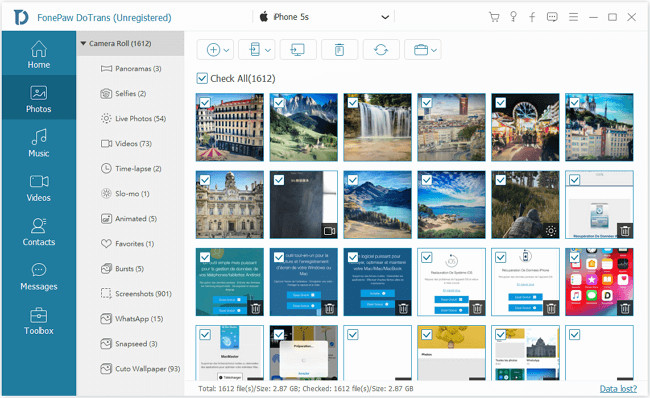This screenshot has height=398, width=650.
Task: Open the feedback chat icon
Action: (x=552, y=17)
